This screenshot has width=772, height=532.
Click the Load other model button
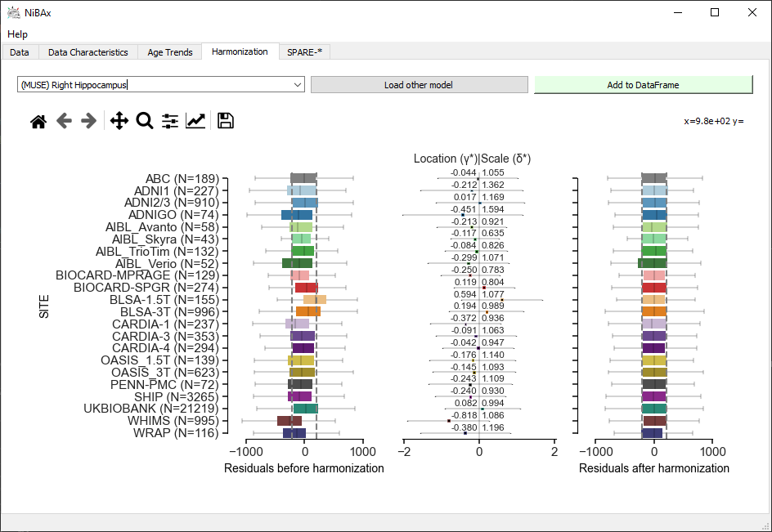coord(419,85)
